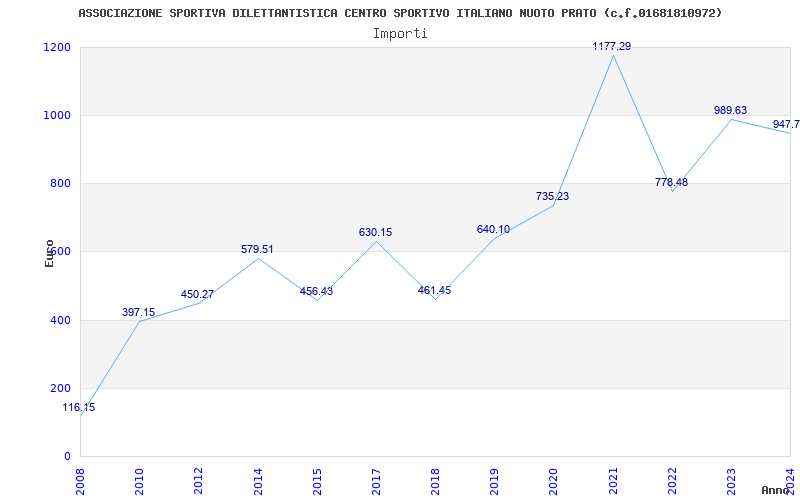
Task: Click the 'Anno' x-axis label
Action: pyautogui.click(x=775, y=490)
